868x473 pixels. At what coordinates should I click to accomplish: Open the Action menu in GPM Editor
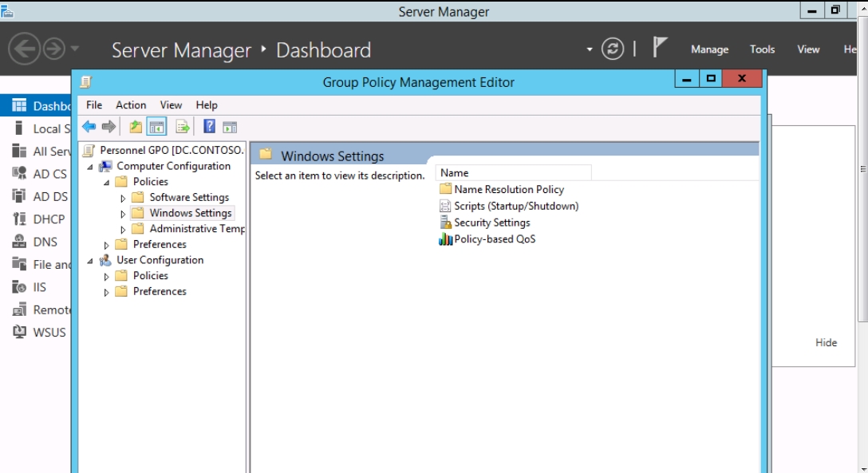coord(131,105)
